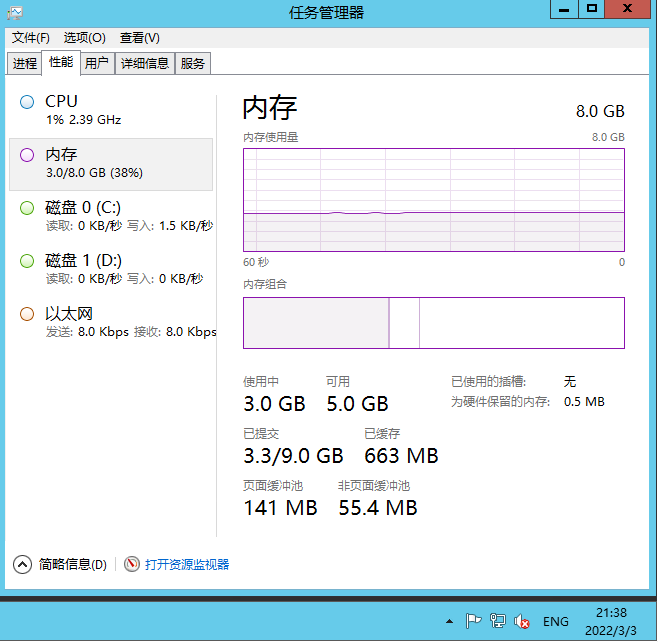Click the 简略信息(D) label
Screen dimensions: 658x642
[x=73, y=564]
